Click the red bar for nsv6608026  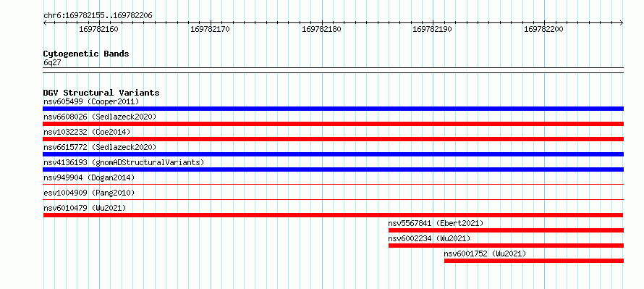coord(333,124)
